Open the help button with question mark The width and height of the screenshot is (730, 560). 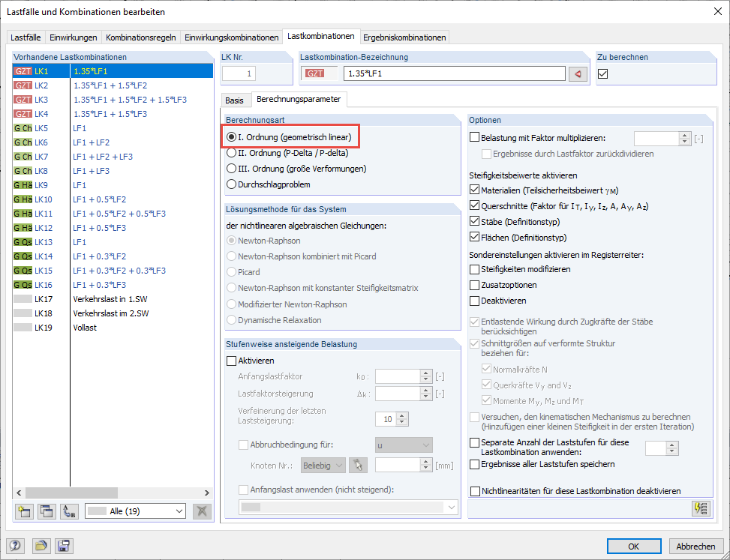coord(15,546)
